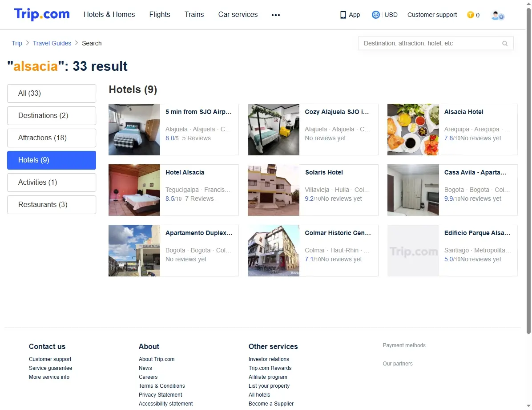The width and height of the screenshot is (532, 410).
Task: Open Customer support in header
Action: point(432,15)
